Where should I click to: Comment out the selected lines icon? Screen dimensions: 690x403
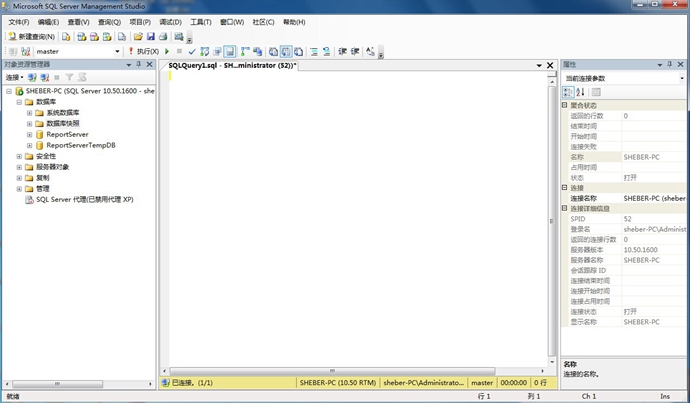click(x=314, y=51)
